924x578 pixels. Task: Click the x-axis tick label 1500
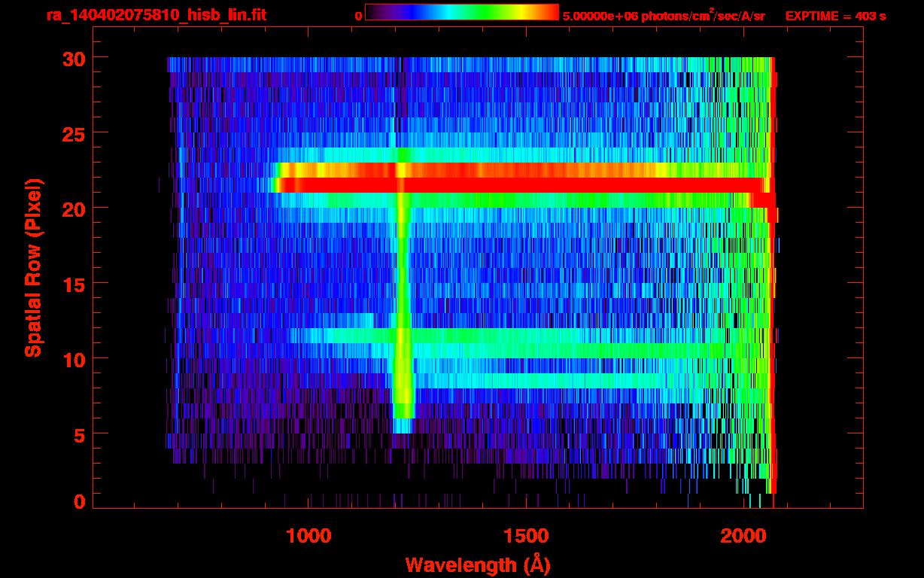tap(526, 535)
